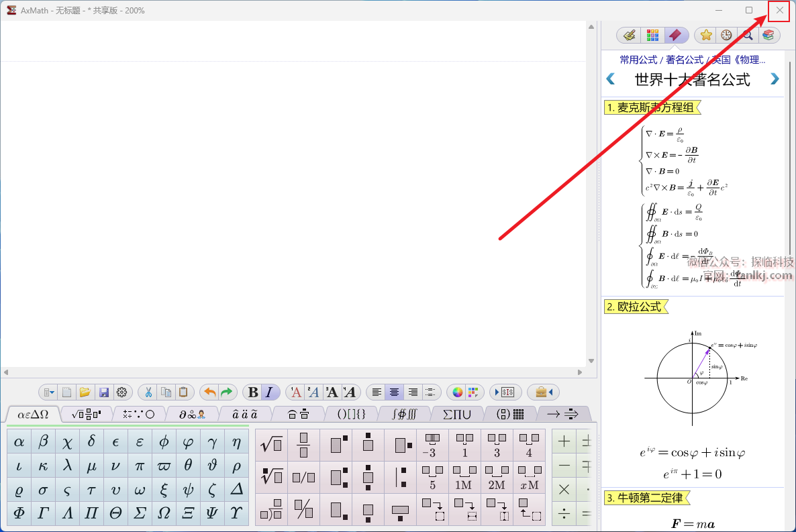Image resolution: width=796 pixels, height=532 pixels.
Task: Insert Greek letter α from palette
Action: (x=19, y=442)
